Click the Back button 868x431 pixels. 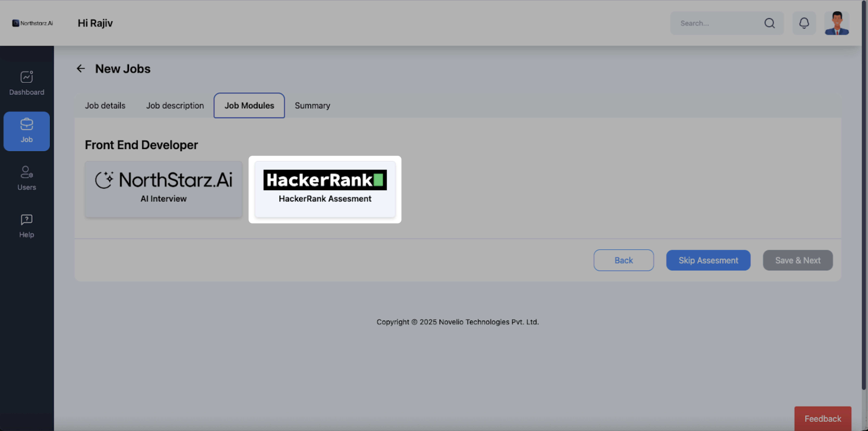(623, 260)
